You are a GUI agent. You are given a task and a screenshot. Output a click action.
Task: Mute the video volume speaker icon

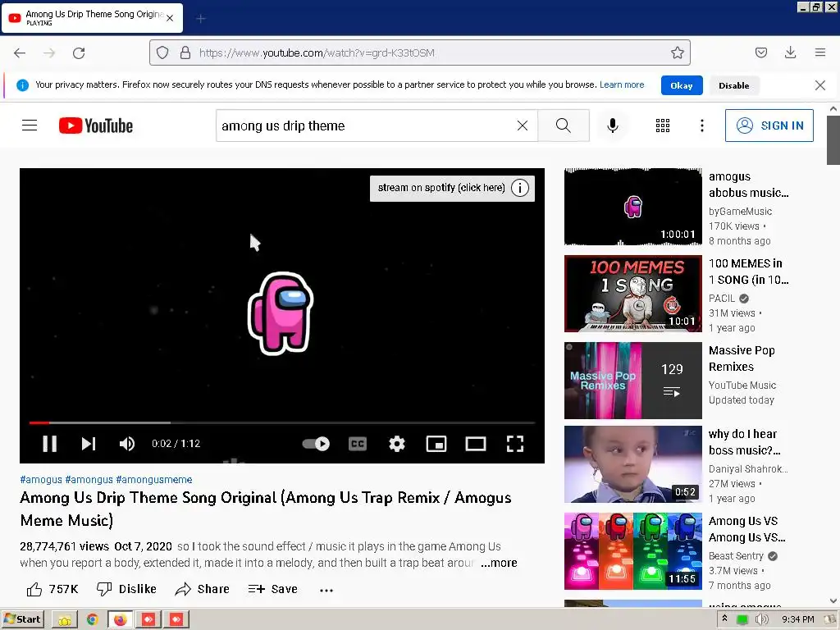click(x=127, y=444)
